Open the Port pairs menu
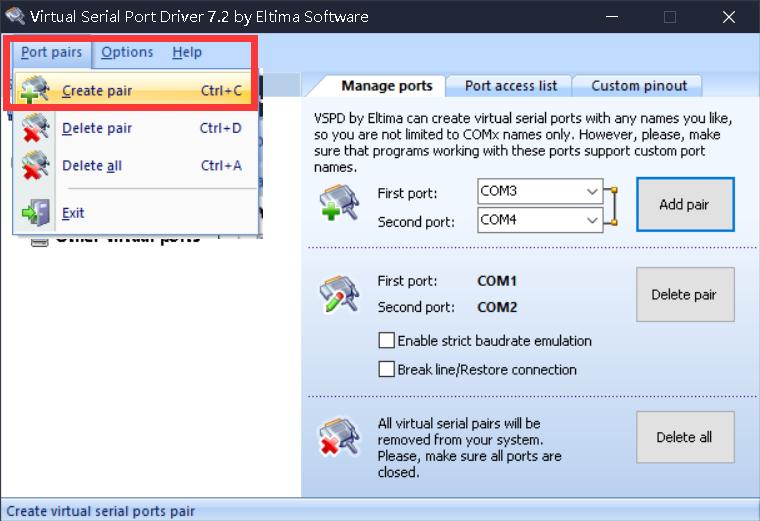Viewport: 760px width, 521px height. 51,52
